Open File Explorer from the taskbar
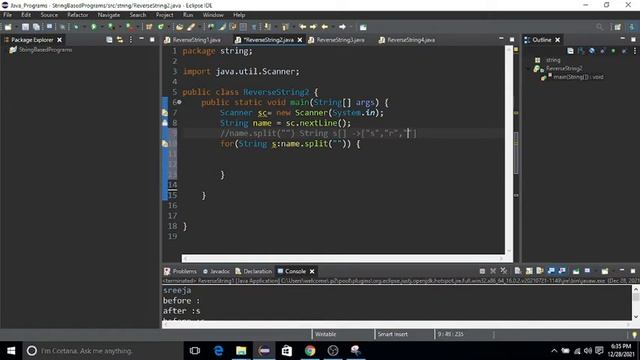 pos(241,351)
